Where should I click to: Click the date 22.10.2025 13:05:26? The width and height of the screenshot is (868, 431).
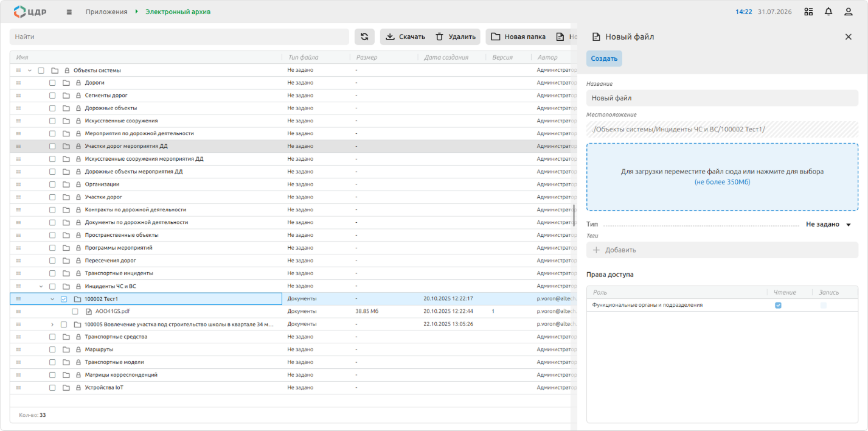pyautogui.click(x=448, y=324)
